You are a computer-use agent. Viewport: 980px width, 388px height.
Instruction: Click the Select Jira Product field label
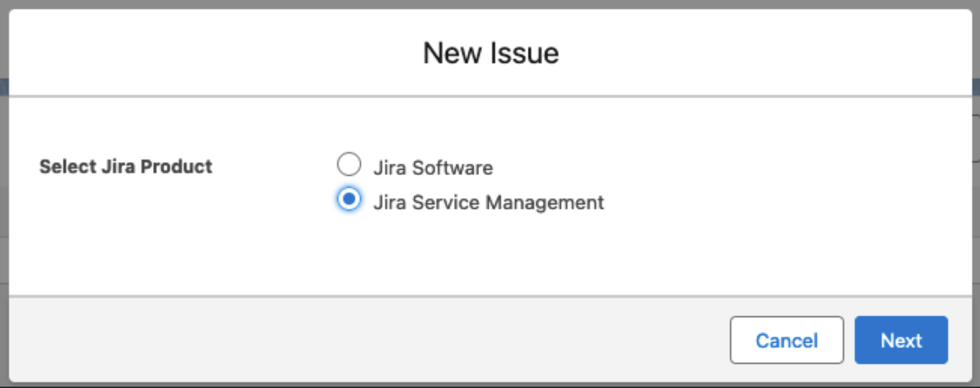[x=126, y=166]
